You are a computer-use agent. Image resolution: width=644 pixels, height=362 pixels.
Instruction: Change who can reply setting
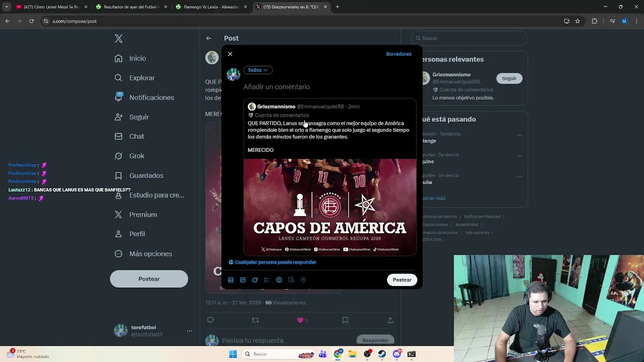[x=272, y=262]
